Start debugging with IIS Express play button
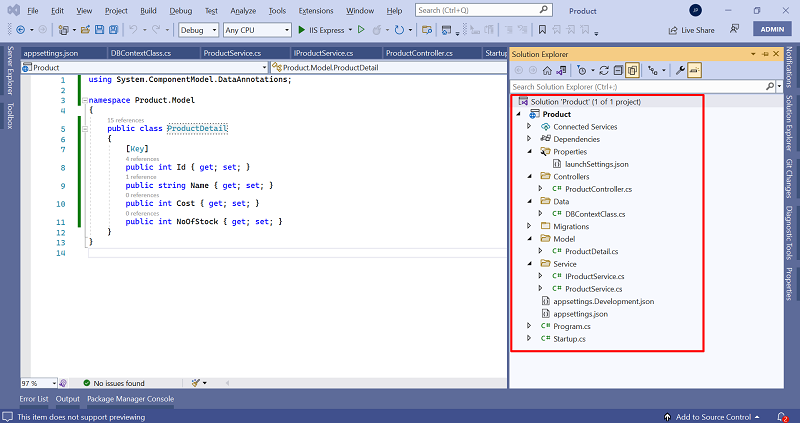 click(x=302, y=30)
